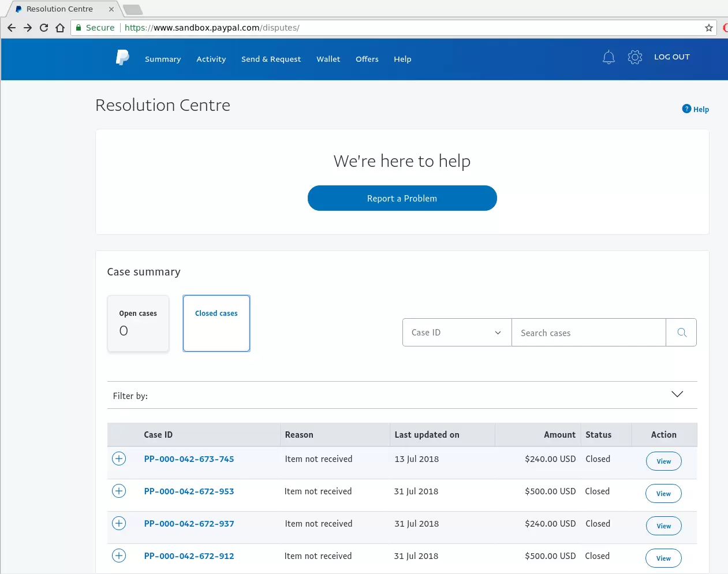Switch to the Wallet section
The height and width of the screenshot is (574, 728).
point(328,59)
